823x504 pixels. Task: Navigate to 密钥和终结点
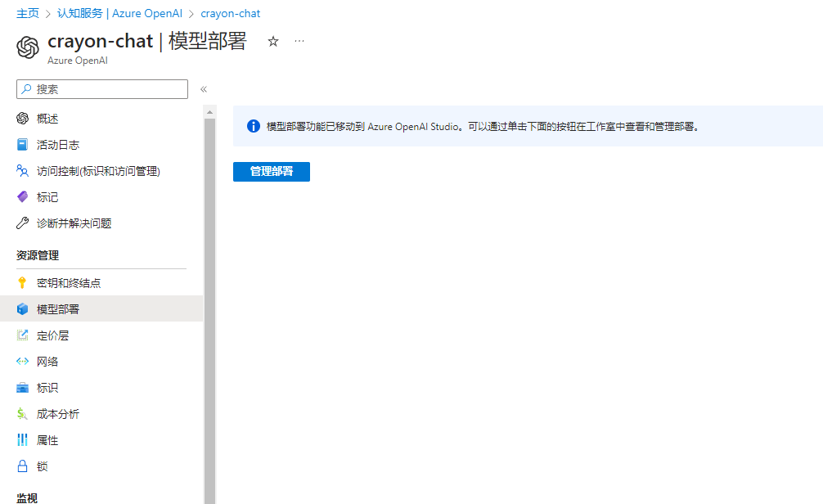click(x=101, y=283)
